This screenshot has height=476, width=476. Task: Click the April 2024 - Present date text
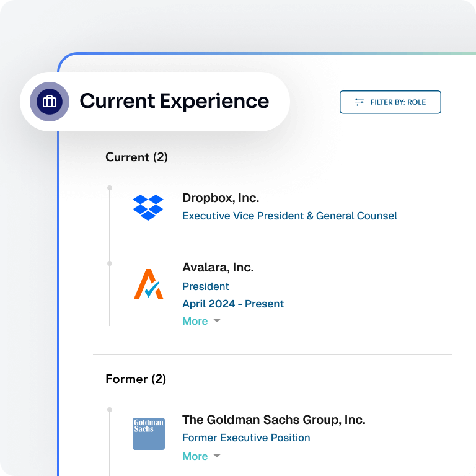point(233,304)
